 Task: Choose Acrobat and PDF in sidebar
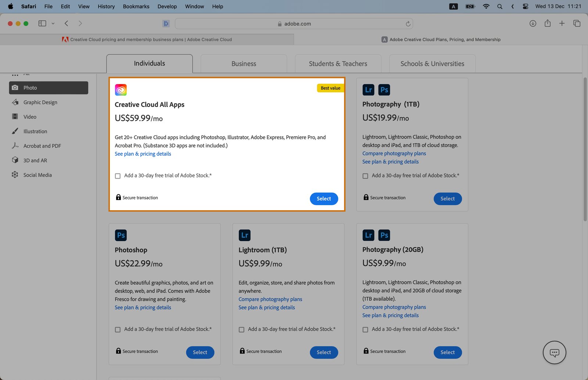[42, 146]
